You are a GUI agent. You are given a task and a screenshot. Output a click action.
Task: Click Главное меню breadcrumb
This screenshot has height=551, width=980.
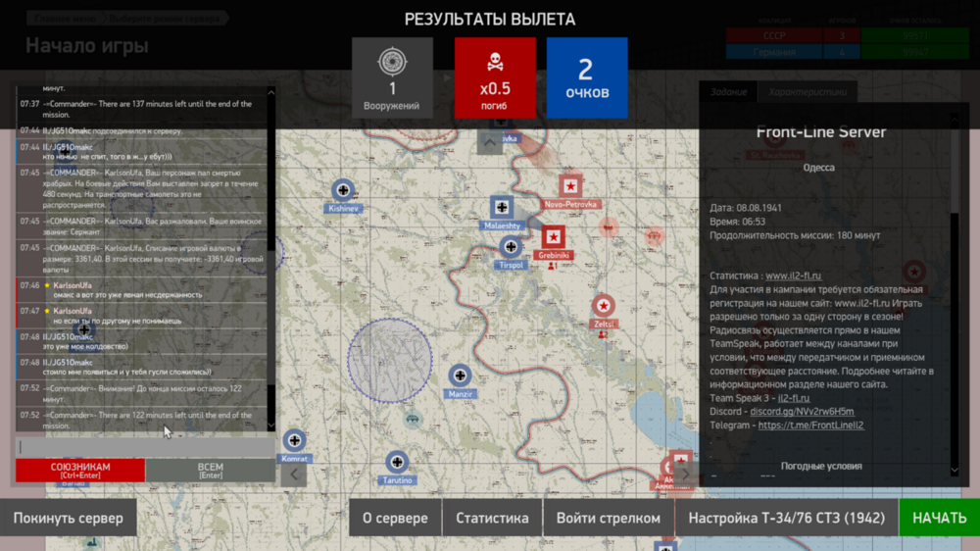(x=66, y=18)
